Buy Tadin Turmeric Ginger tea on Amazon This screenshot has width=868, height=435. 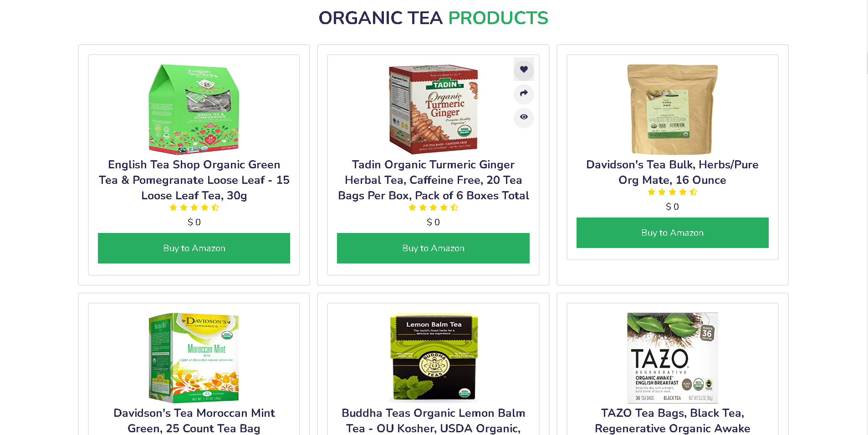pyautogui.click(x=433, y=248)
